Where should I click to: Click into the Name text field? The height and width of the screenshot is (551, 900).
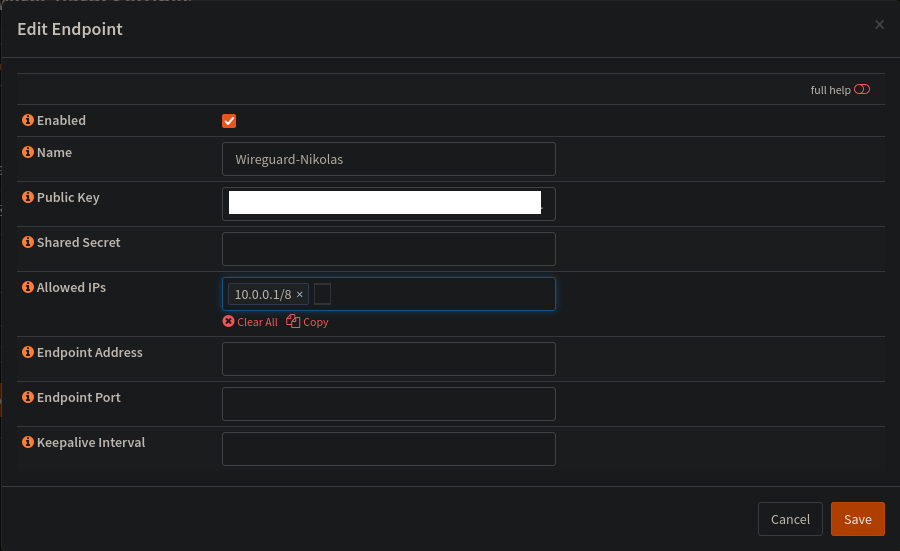[x=388, y=159]
